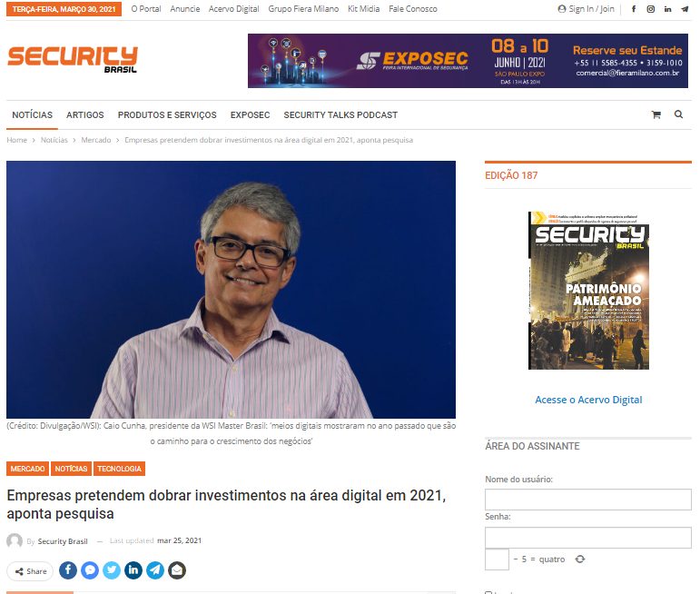This screenshot has height=594, width=700.
Task: Share article by email envelope icon
Action: [x=177, y=570]
